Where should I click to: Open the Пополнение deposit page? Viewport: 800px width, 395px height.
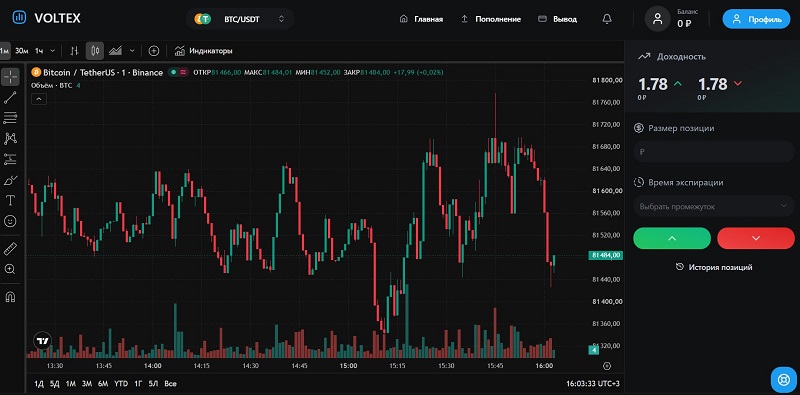point(491,19)
